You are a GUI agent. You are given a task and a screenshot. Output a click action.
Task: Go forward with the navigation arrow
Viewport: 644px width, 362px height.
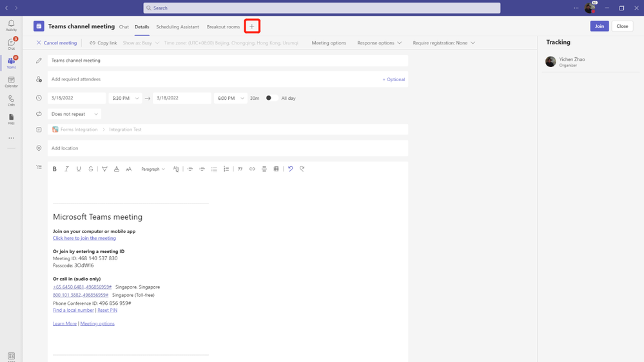[16, 8]
